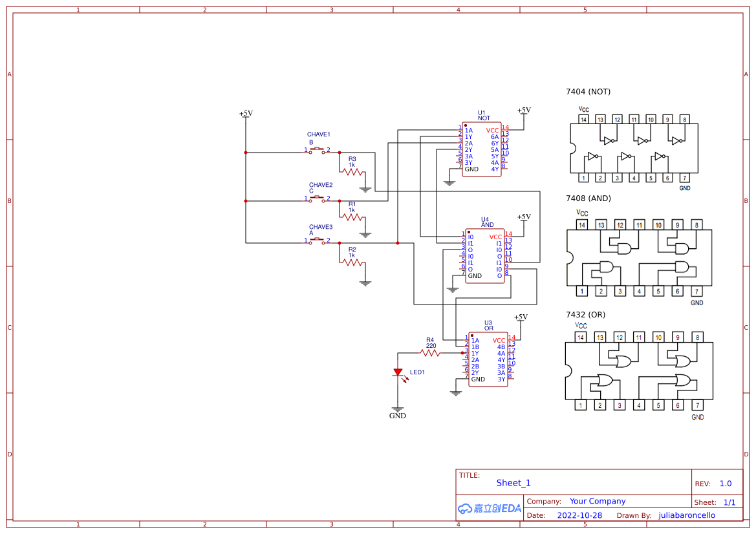The height and width of the screenshot is (534, 756).
Task: Toggle the CHAVE3 switch labeled A
Action: pos(318,241)
